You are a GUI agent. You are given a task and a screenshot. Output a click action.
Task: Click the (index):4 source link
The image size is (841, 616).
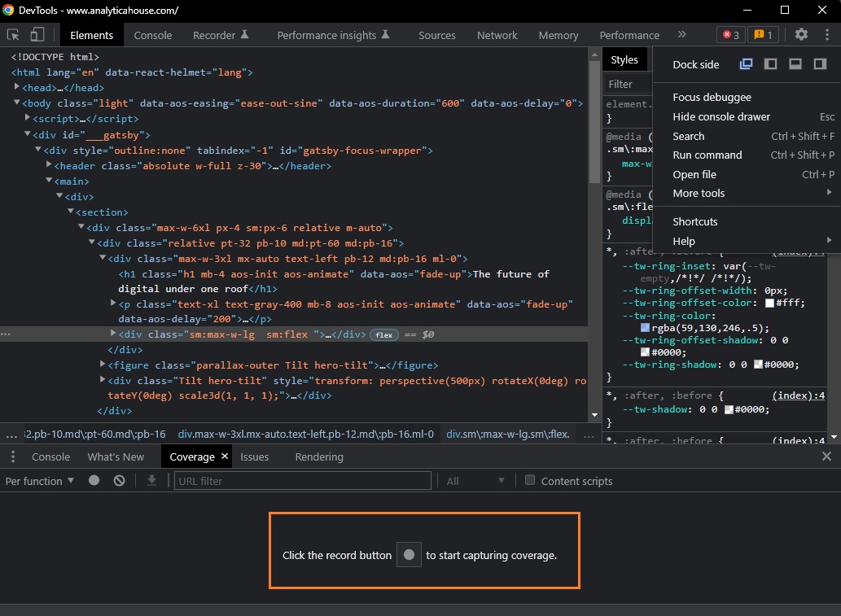coord(798,395)
